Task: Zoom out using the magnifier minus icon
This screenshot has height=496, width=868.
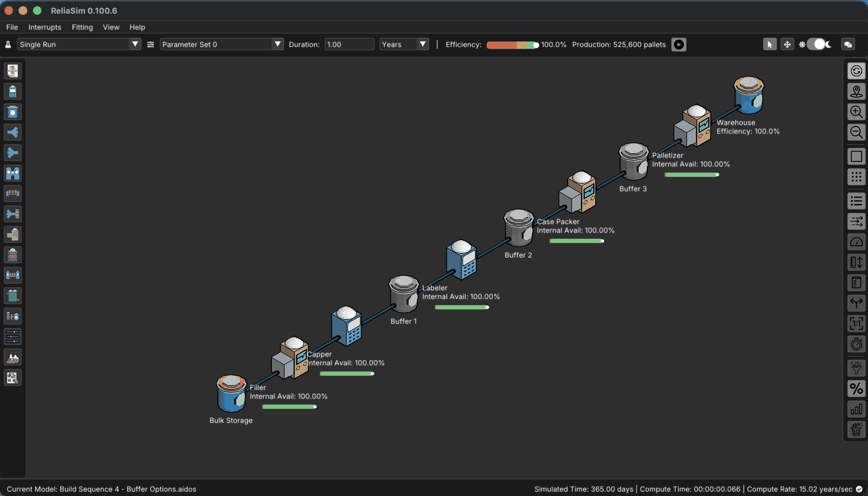Action: pyautogui.click(x=856, y=132)
